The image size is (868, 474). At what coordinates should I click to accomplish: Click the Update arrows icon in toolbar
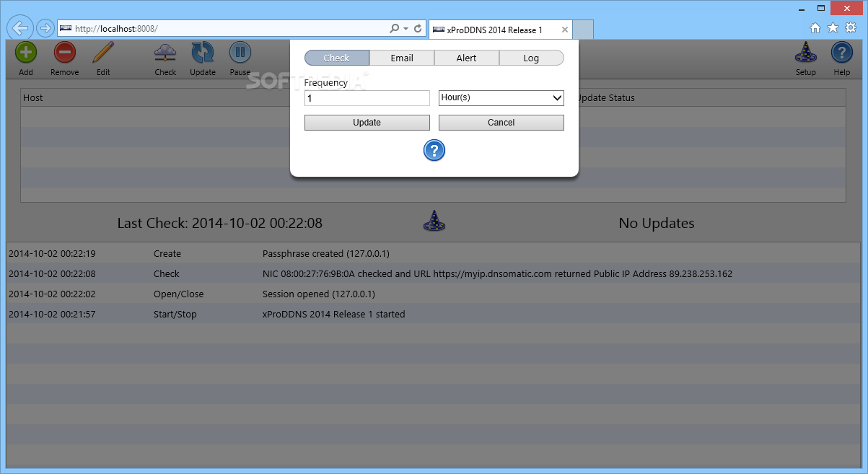point(203,52)
